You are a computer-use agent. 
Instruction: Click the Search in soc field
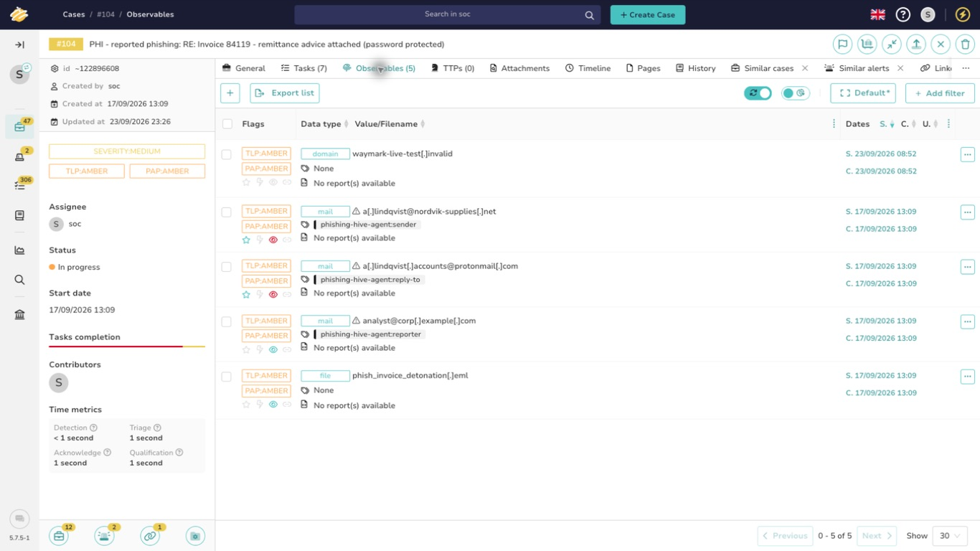pos(448,14)
